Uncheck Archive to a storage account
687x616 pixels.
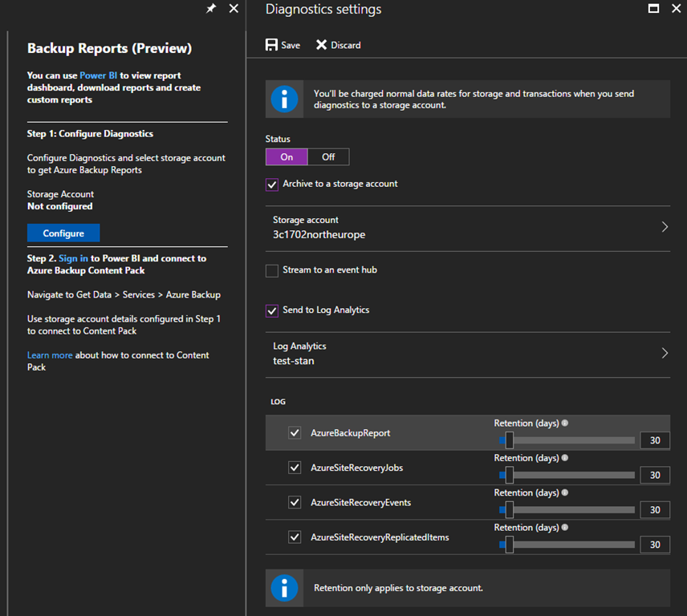(x=272, y=184)
